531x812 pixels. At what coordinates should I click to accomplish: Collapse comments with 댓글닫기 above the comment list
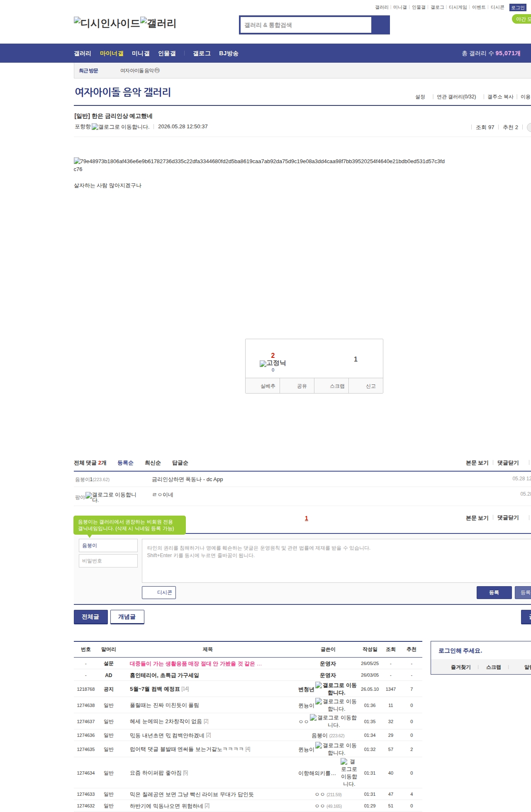click(508, 463)
